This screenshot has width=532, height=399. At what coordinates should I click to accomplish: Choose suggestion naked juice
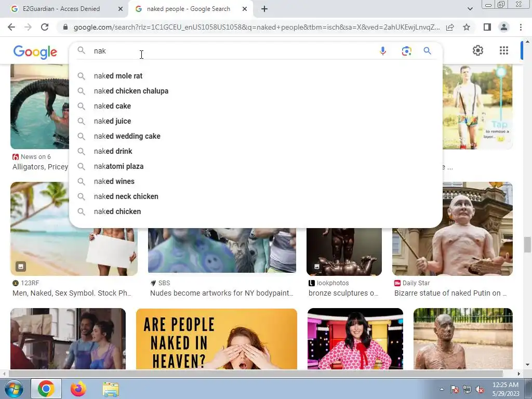click(256, 121)
